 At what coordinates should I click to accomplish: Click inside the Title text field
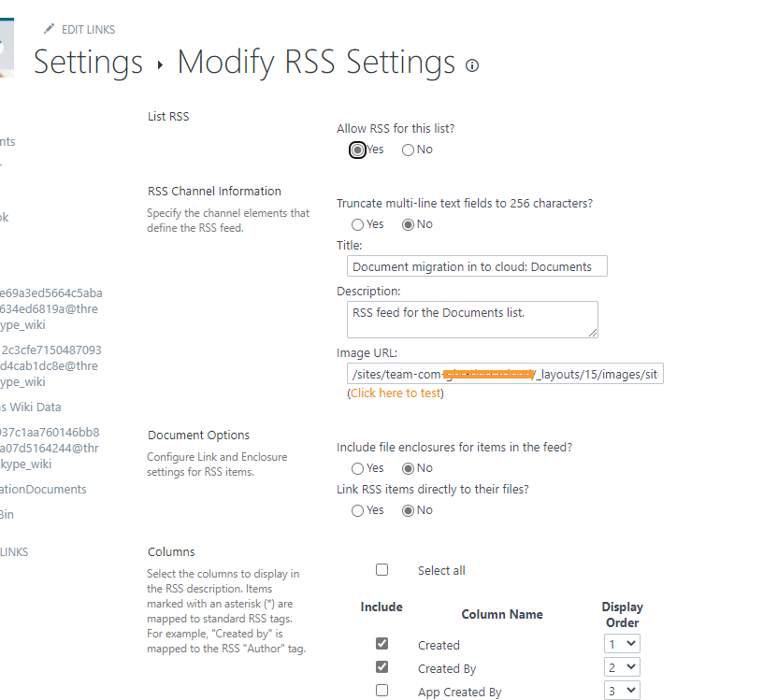[x=477, y=266]
